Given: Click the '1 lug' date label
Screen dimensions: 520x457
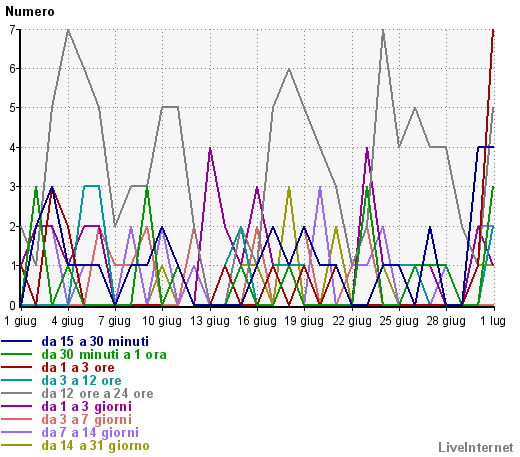Looking at the screenshot, I should click(493, 321).
